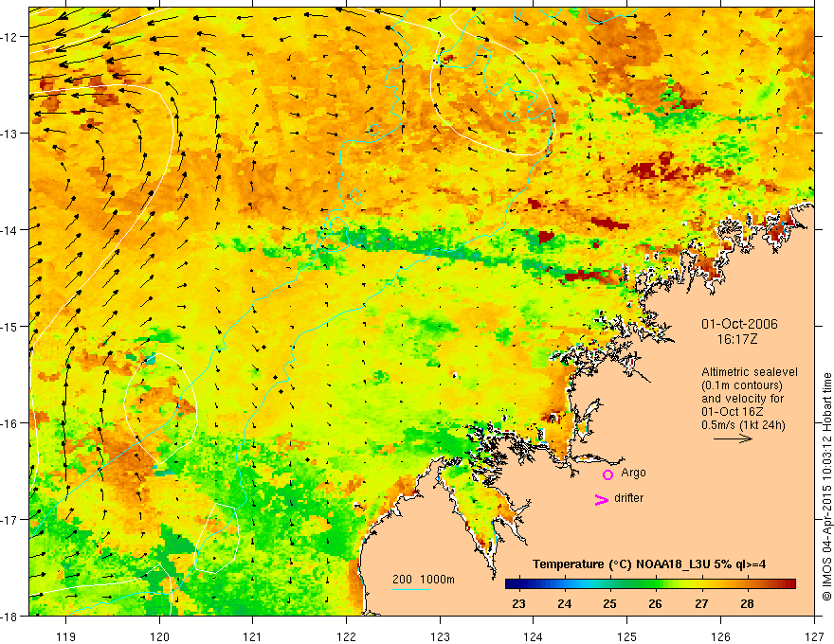Click the 24 value on temperature scale
834x644 pixels.
tap(564, 603)
